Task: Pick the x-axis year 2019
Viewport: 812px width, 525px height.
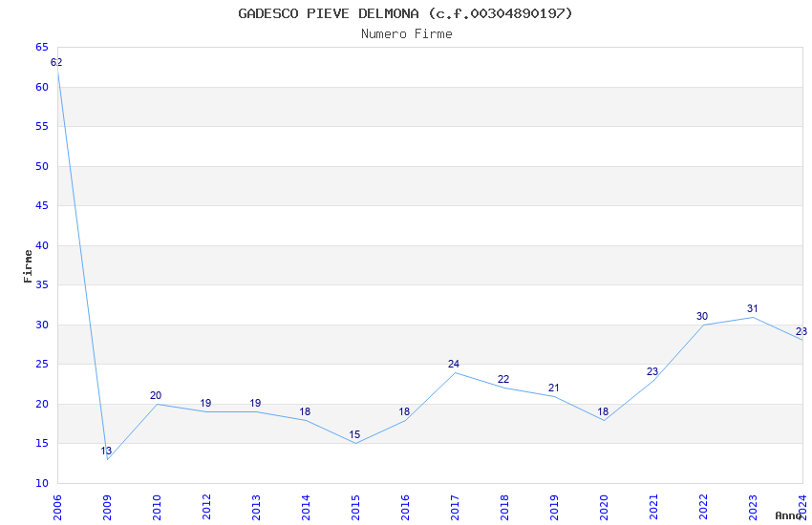Action: (x=554, y=507)
